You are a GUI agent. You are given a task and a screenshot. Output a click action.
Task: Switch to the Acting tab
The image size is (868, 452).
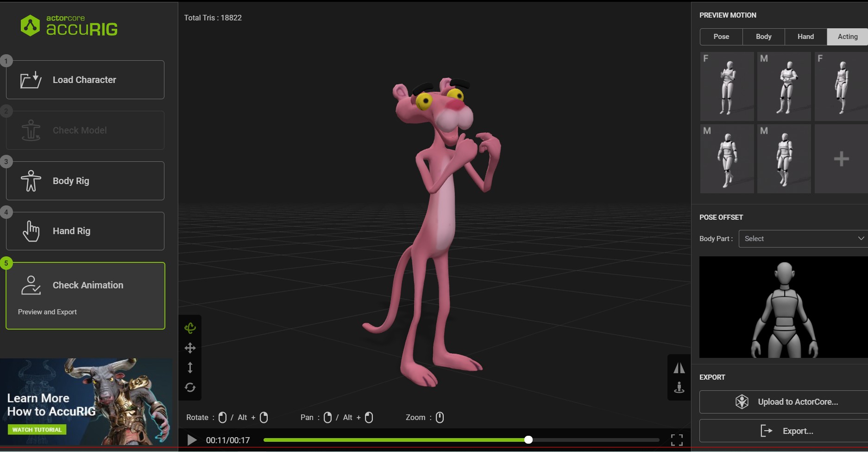point(848,37)
